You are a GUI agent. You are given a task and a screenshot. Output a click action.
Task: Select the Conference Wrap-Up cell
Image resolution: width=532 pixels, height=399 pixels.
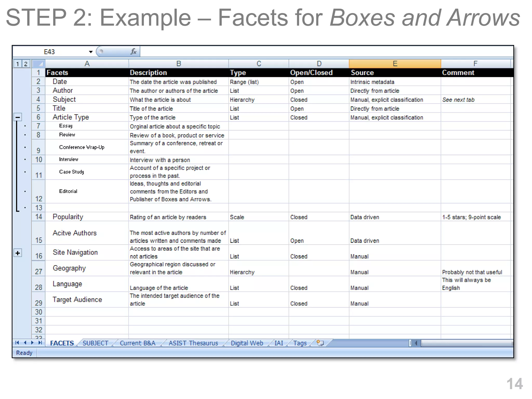pos(87,147)
